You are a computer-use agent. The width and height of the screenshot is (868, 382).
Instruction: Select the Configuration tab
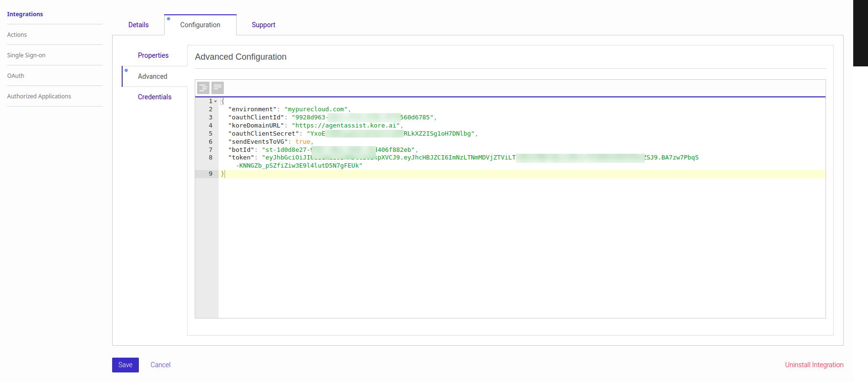(200, 25)
